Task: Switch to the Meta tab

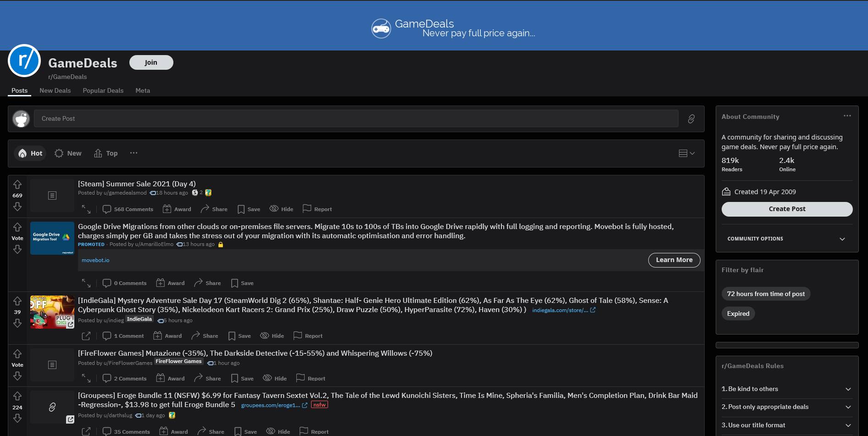Action: point(143,91)
